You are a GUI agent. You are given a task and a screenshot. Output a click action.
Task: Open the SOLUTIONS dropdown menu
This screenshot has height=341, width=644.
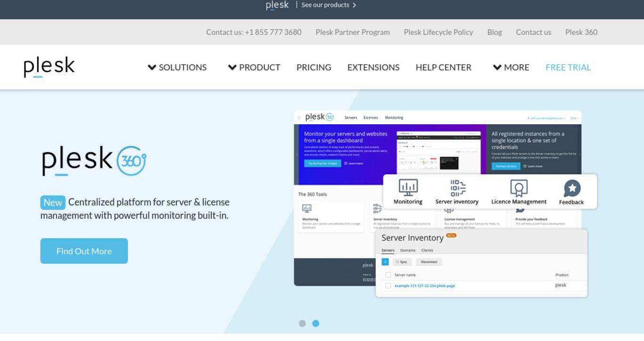[x=177, y=67]
